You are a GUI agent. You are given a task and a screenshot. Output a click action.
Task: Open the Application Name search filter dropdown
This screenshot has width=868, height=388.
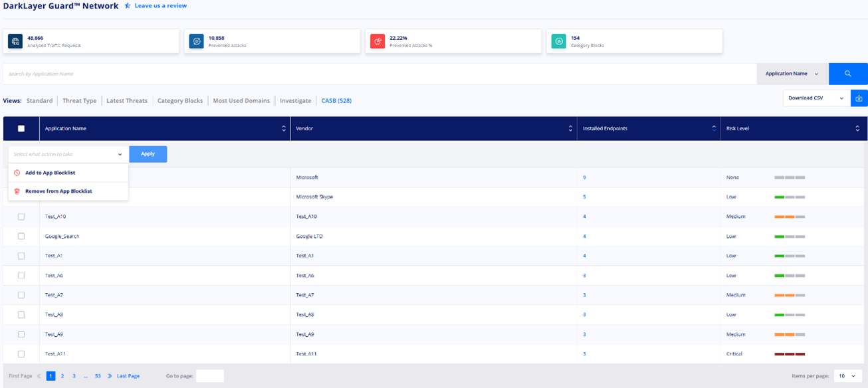[792, 74]
